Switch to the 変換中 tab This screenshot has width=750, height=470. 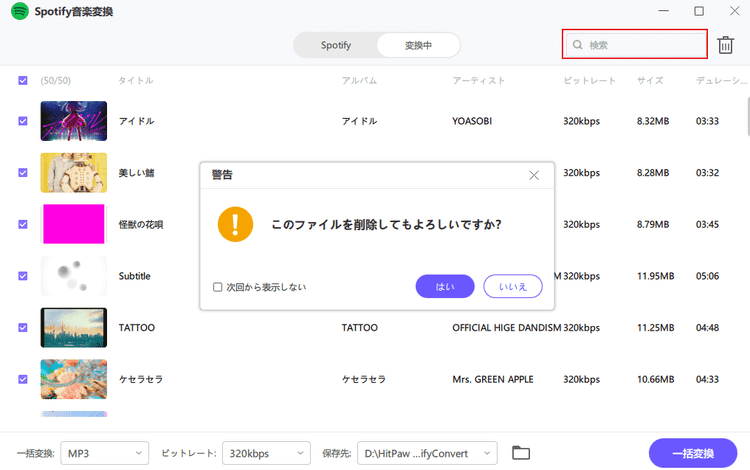point(419,45)
